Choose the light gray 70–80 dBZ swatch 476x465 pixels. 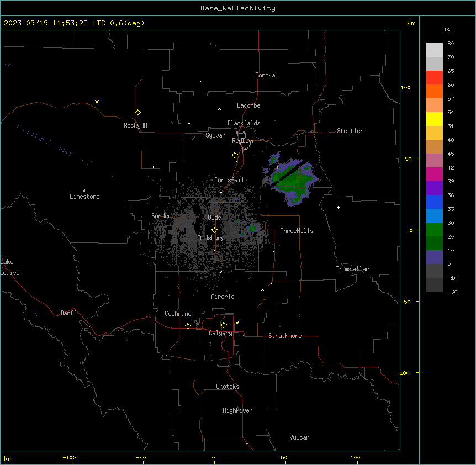(x=434, y=50)
